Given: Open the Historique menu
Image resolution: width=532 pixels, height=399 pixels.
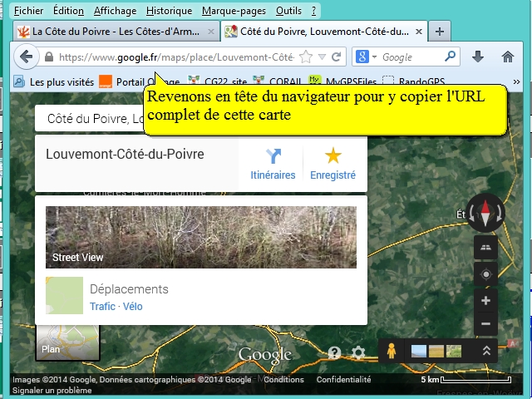Looking at the screenshot, I should [169, 11].
